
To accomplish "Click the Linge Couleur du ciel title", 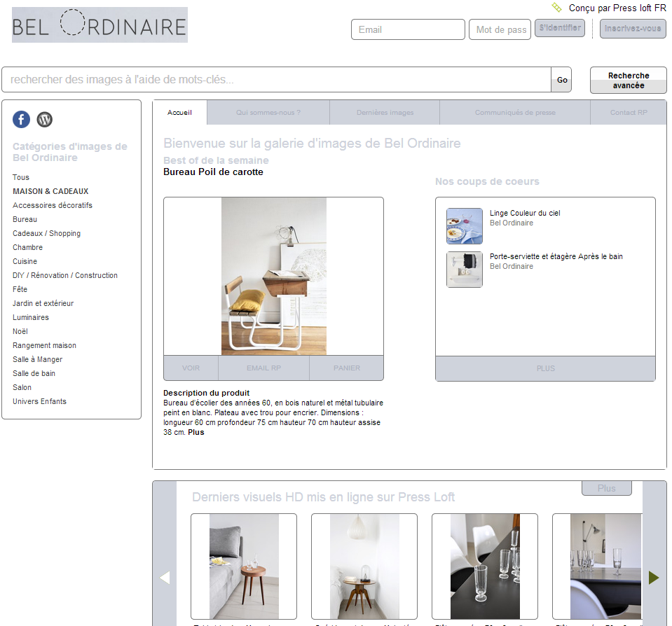I will pyautogui.click(x=525, y=214).
